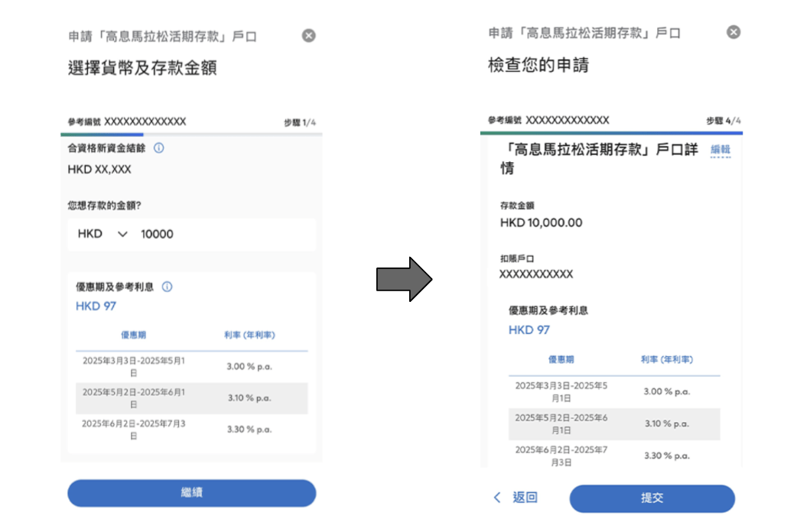Image resolution: width=797 pixels, height=532 pixels.
Task: Close the review application screen (step 4/4)
Action: tap(733, 32)
